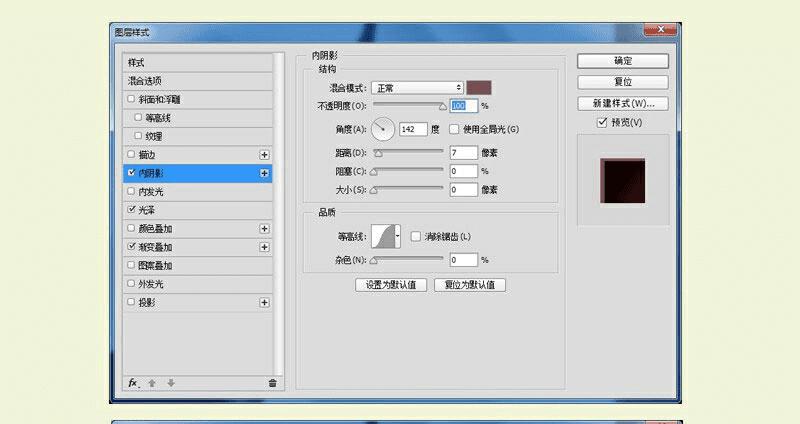Add another 投影 effect with plus icon
Viewport: 800px width, 424px height.
click(x=264, y=303)
